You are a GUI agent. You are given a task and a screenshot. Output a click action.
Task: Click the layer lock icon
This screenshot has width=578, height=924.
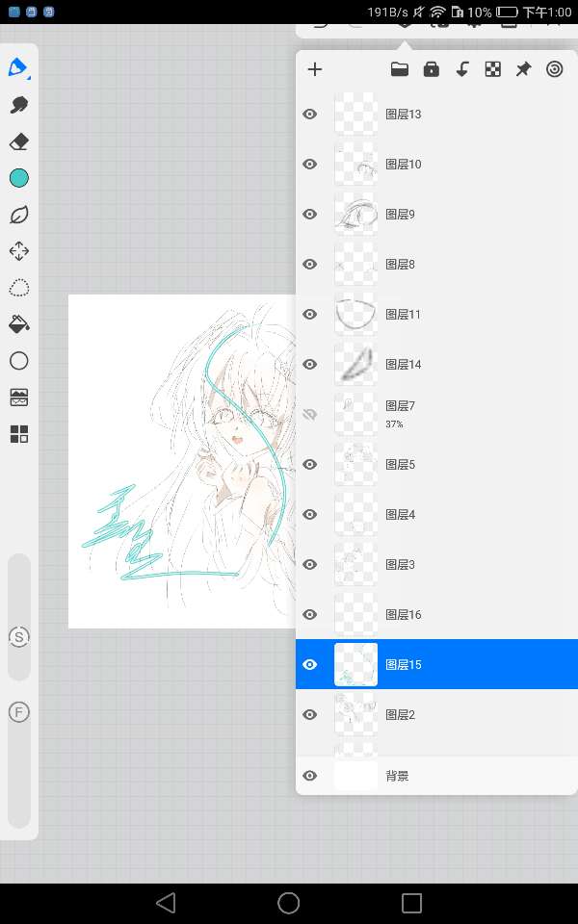tap(431, 69)
